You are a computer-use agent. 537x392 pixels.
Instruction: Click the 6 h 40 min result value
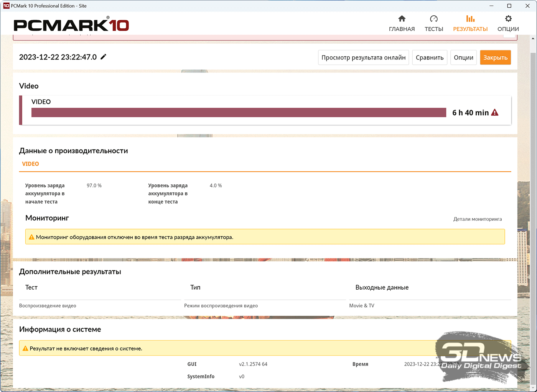point(470,113)
